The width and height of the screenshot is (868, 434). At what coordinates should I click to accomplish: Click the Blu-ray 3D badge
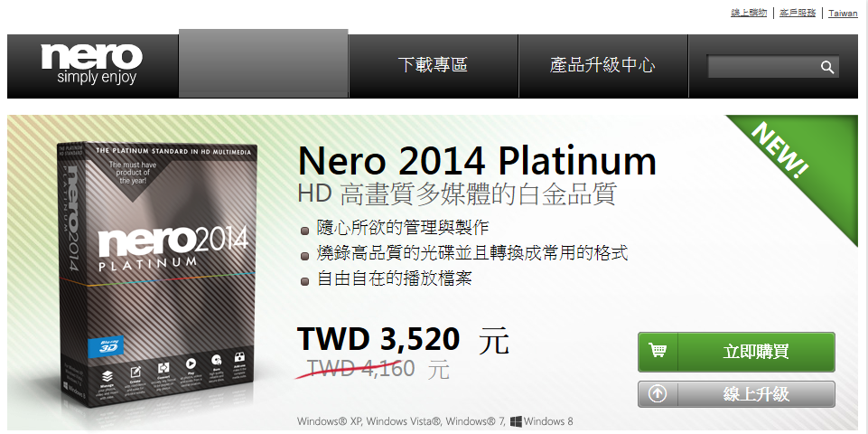click(106, 347)
